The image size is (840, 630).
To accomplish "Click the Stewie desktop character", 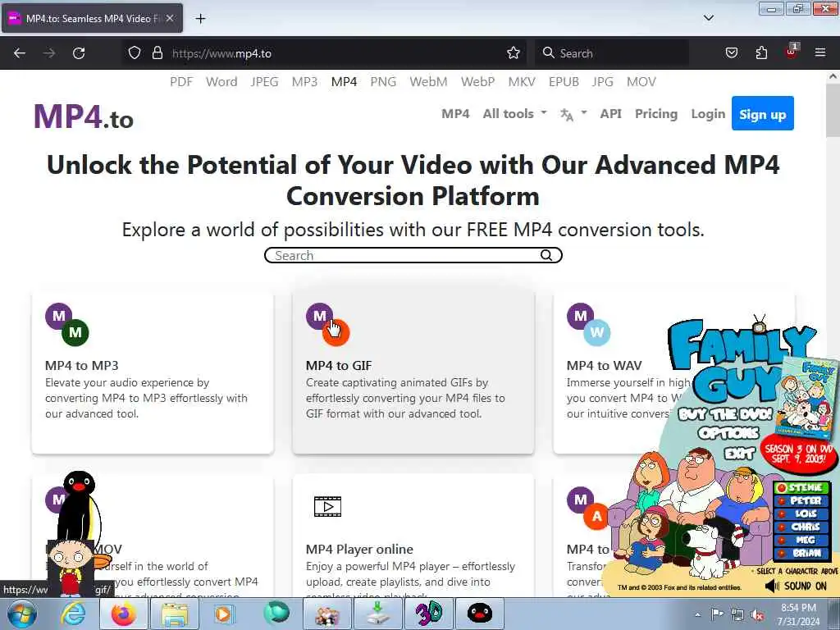I will click(69, 568).
